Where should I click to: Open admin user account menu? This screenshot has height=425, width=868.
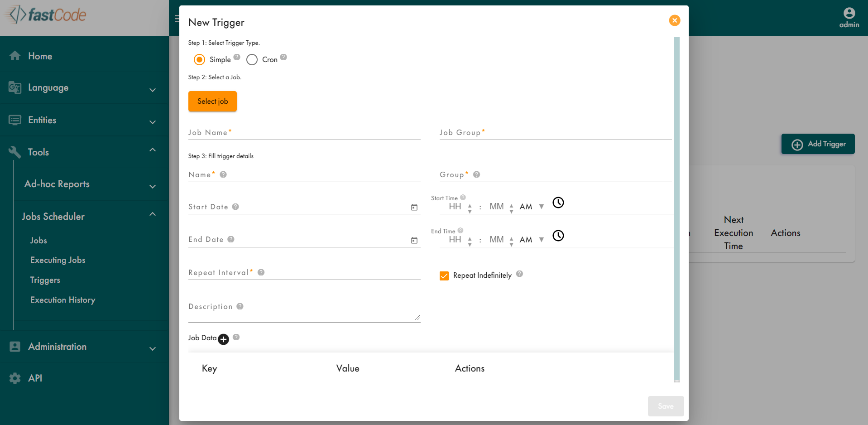pos(849,18)
